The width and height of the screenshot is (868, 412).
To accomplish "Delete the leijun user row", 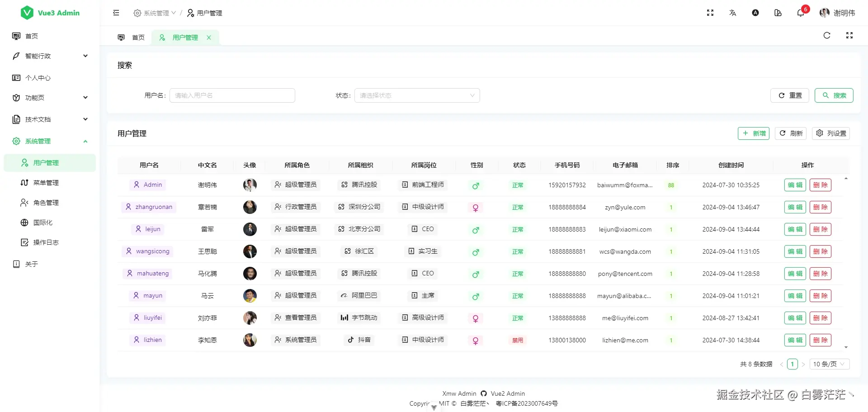I will coord(821,229).
